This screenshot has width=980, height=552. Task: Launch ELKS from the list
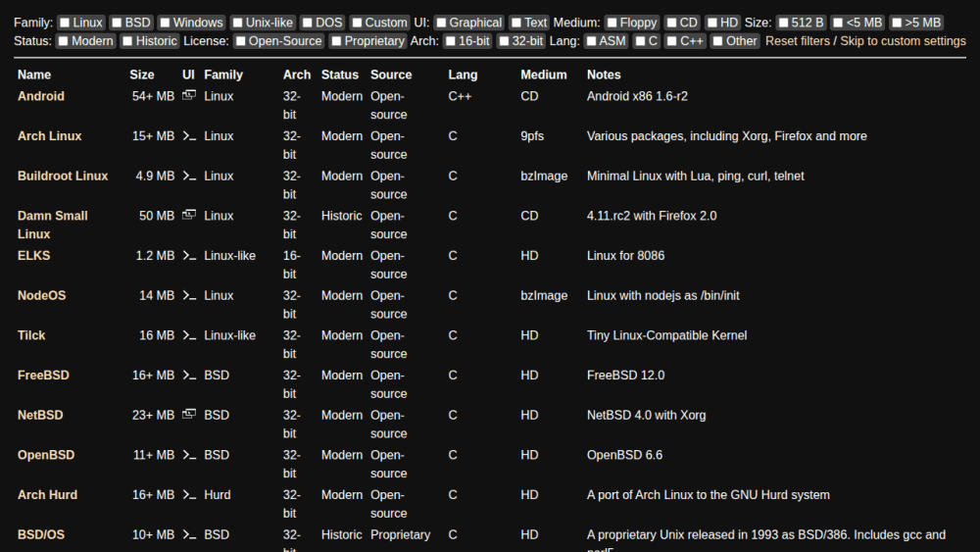click(x=33, y=256)
